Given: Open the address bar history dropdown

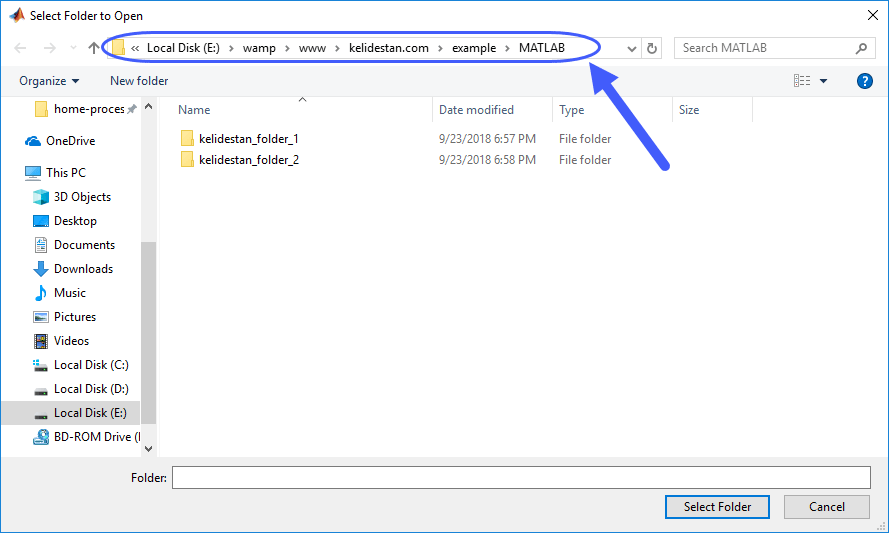Looking at the screenshot, I should coord(632,49).
